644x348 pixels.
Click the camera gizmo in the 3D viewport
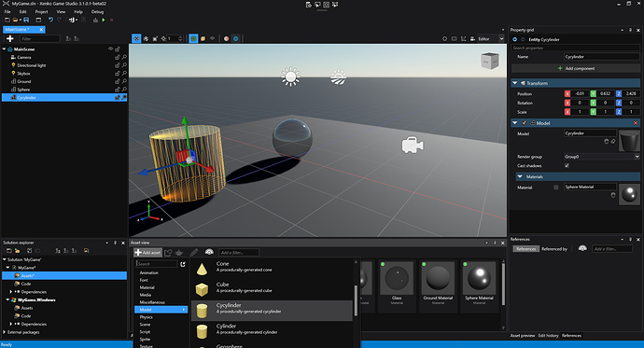click(413, 146)
